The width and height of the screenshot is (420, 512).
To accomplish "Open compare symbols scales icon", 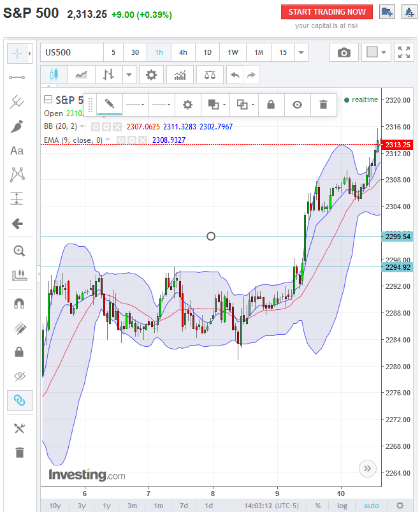I will (210, 75).
